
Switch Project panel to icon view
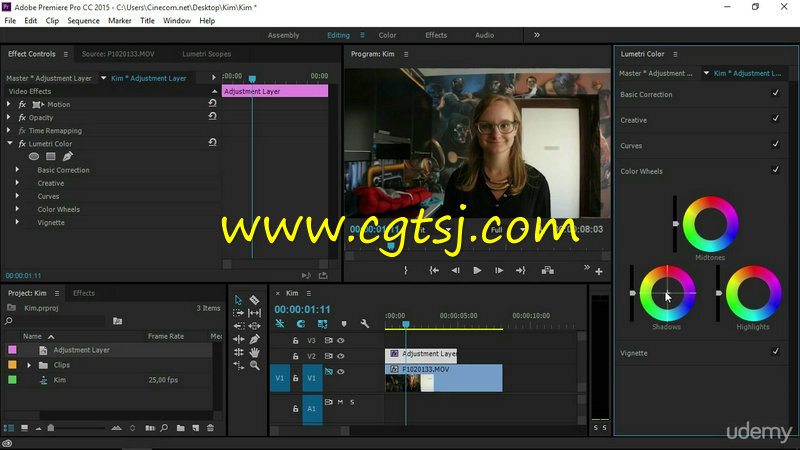[24, 428]
